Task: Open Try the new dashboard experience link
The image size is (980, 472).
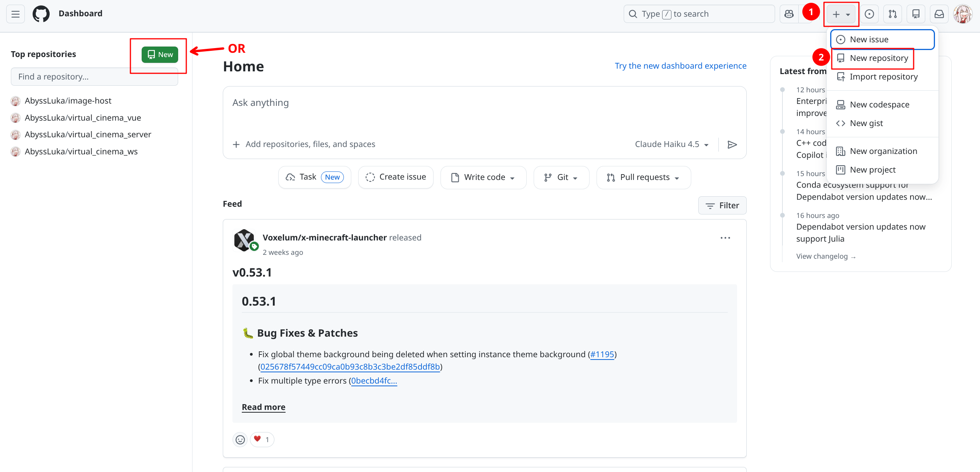Action: pos(680,66)
